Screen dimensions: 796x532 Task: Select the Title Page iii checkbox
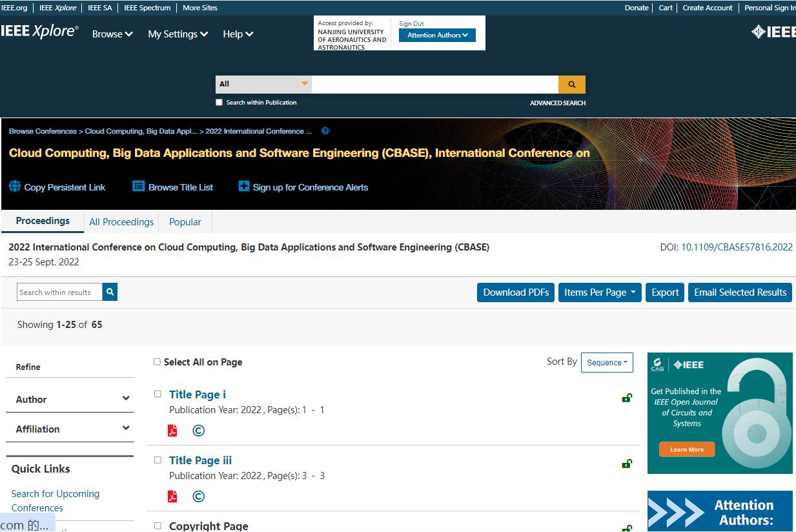158,460
